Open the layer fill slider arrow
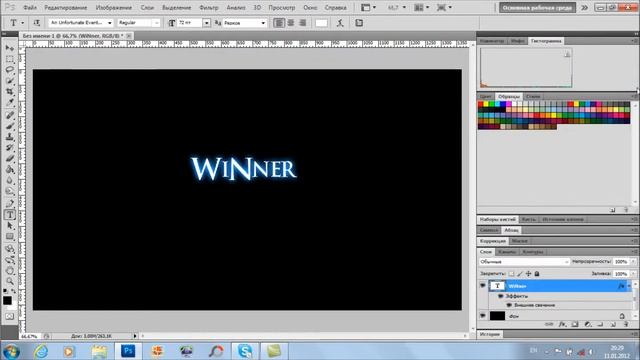The image size is (640, 360). click(633, 273)
